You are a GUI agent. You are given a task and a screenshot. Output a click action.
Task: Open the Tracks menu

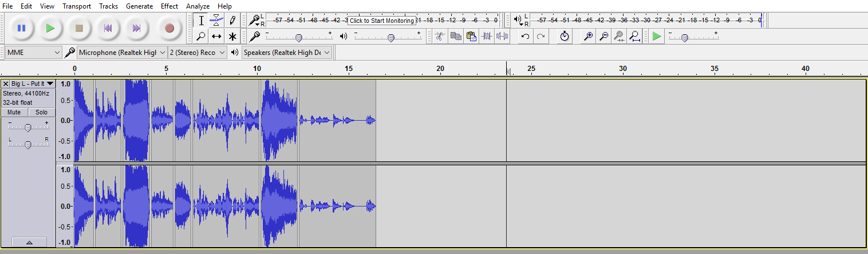click(x=108, y=6)
